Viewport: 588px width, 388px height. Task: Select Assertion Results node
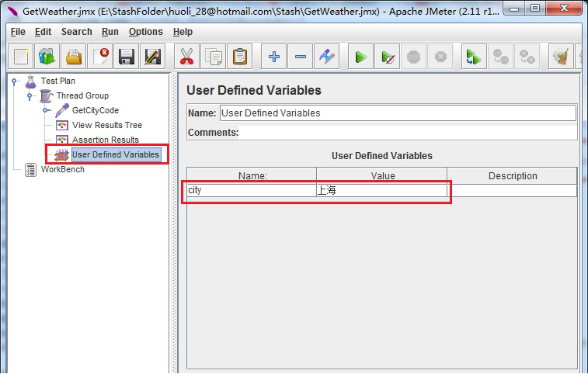(106, 140)
